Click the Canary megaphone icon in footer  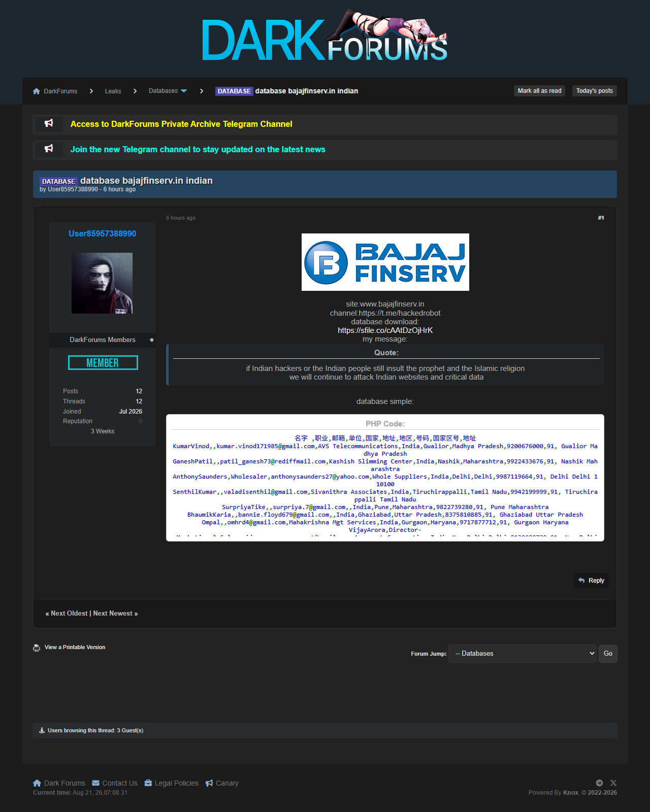[209, 783]
